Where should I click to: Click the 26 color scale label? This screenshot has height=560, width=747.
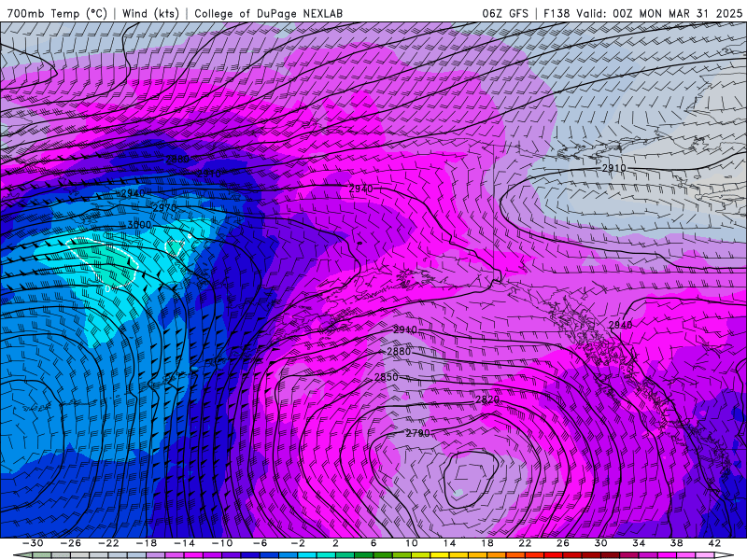point(563,543)
